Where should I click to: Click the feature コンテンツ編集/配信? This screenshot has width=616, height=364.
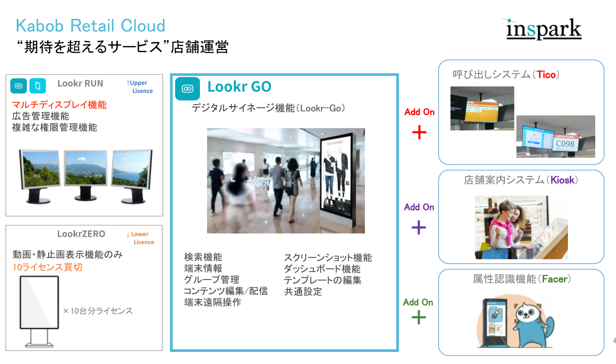(x=226, y=291)
